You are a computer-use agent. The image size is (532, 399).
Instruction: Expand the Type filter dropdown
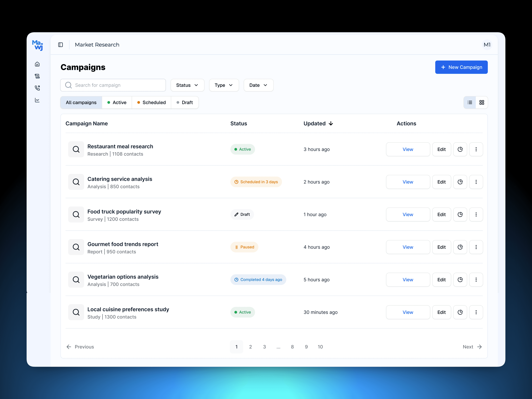click(224, 85)
